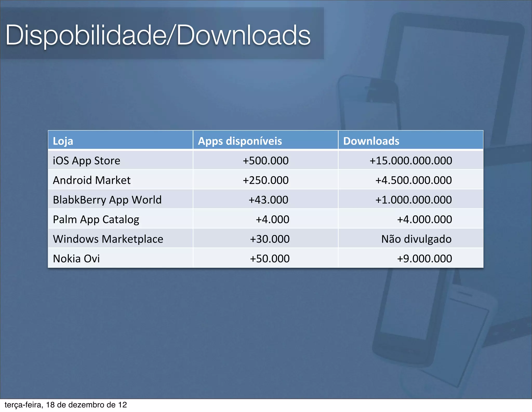Click the +4.000.000 downloads value
Screen dimensions: 532x412
click(x=424, y=219)
